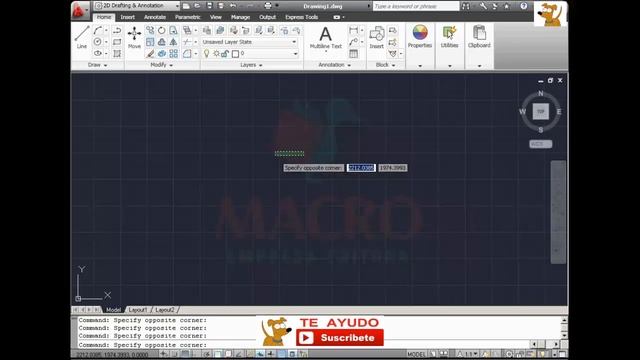Toggle the layer freeze sun icon
640x360 pixels.
pyautogui.click(x=216, y=53)
